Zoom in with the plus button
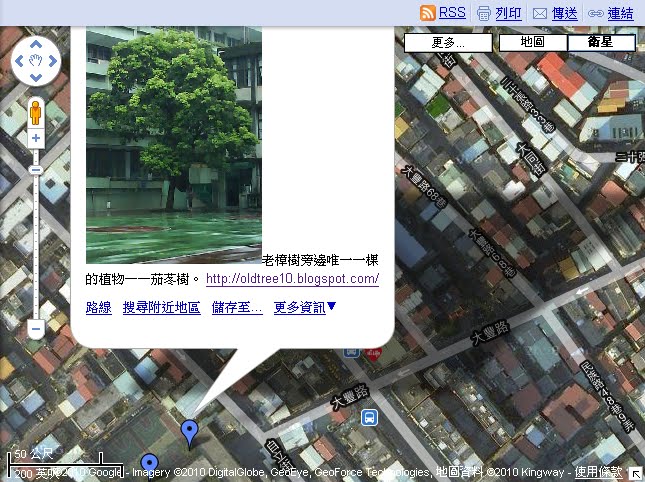Screen dimensions: 645x482 coord(36,138)
